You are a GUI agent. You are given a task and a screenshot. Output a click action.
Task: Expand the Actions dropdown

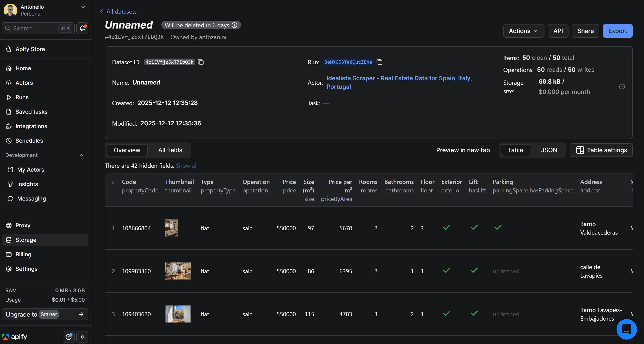point(523,31)
